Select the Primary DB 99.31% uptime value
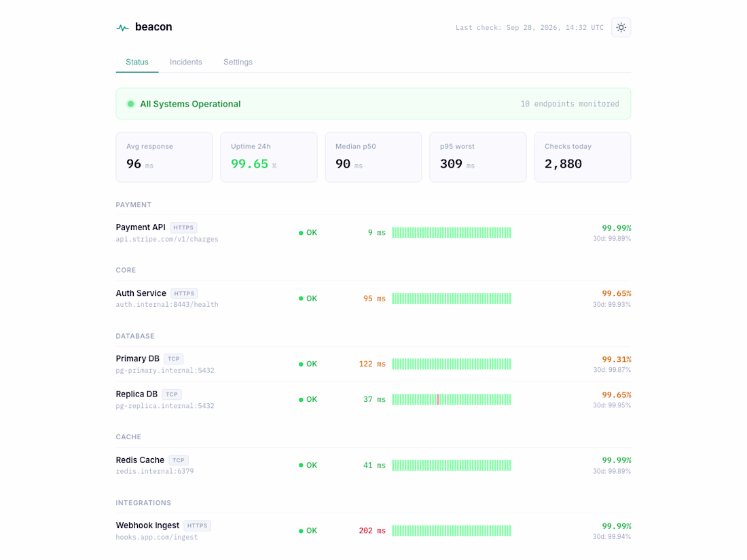This screenshot has height=560, width=747. [617, 359]
